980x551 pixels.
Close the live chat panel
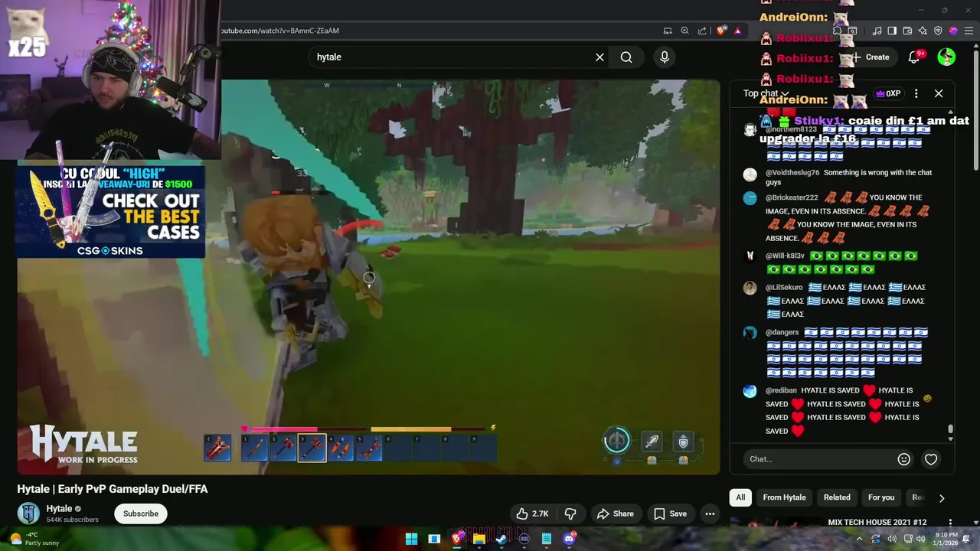939,93
